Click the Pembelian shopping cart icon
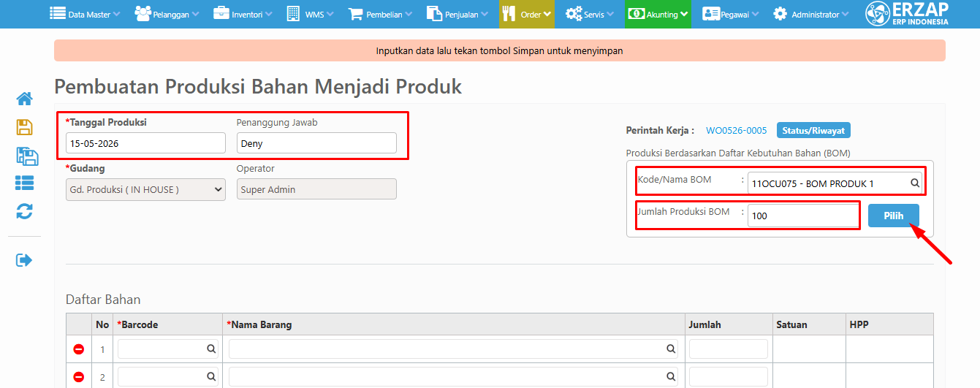 356,13
